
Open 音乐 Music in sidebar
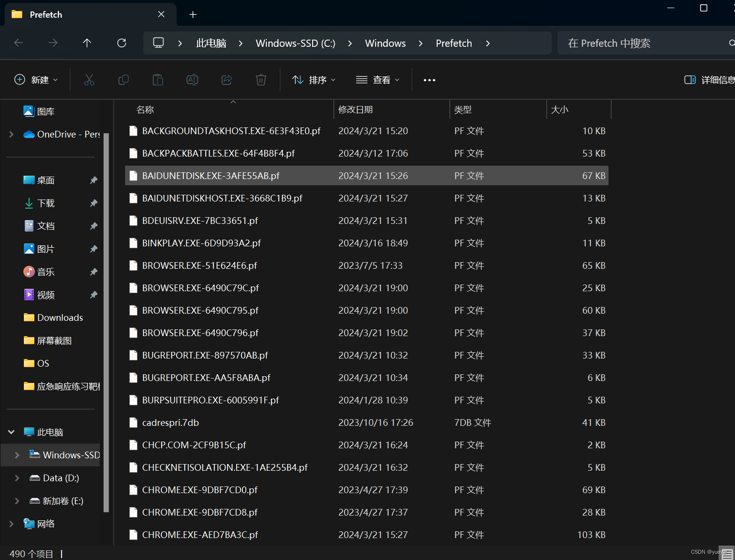(x=39, y=272)
